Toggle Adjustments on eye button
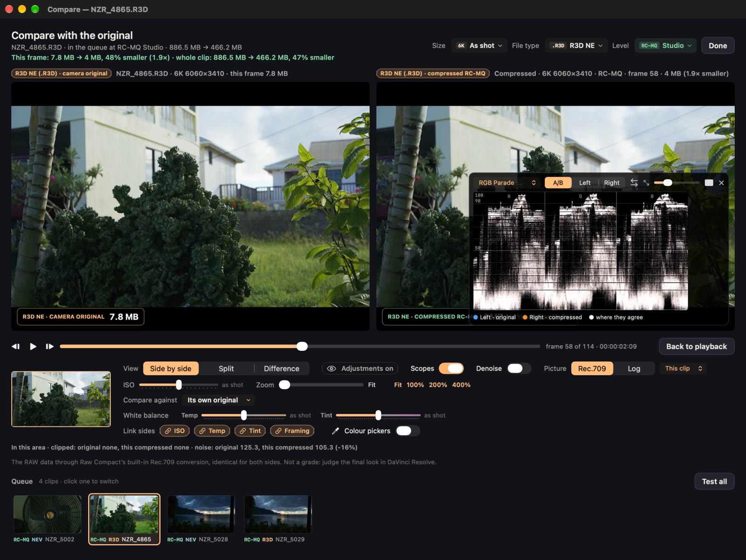Screen dimensions: 746x560 pyautogui.click(x=359, y=369)
